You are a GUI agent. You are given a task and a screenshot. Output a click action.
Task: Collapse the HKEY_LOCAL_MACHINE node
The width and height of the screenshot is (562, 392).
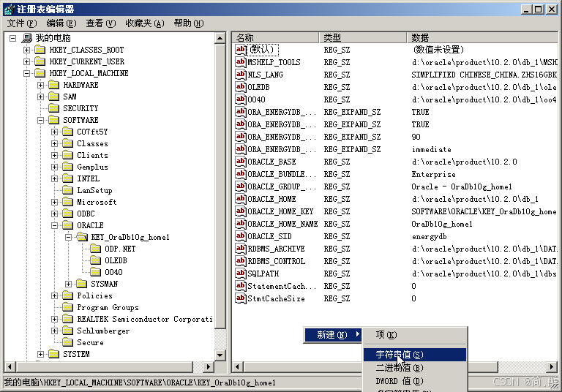(26, 73)
